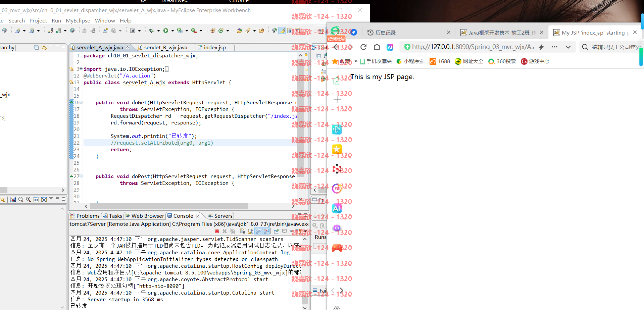644x310 pixels.
Task: Open the Search menu
Action: (x=16, y=20)
